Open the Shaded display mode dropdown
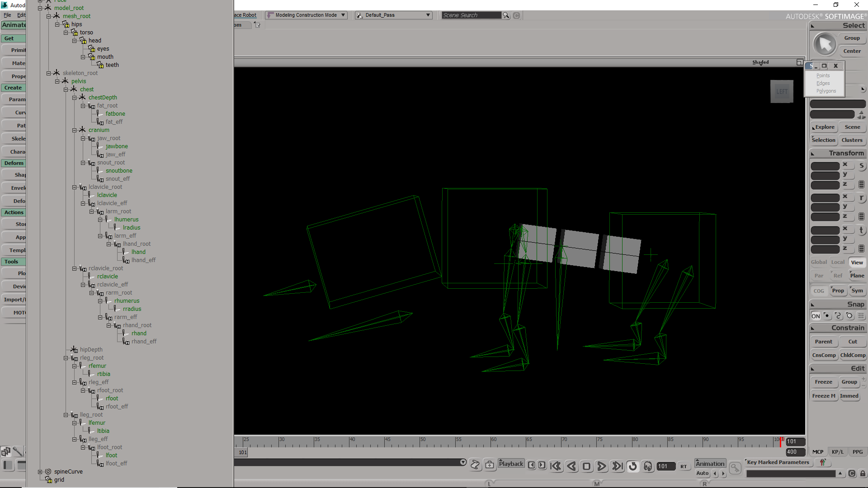868x488 pixels. point(760,62)
